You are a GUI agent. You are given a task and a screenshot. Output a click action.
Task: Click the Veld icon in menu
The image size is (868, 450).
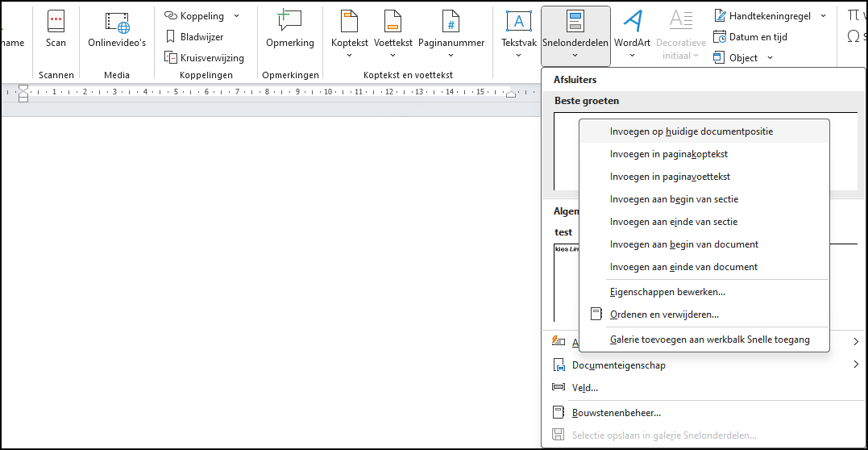coord(559,387)
